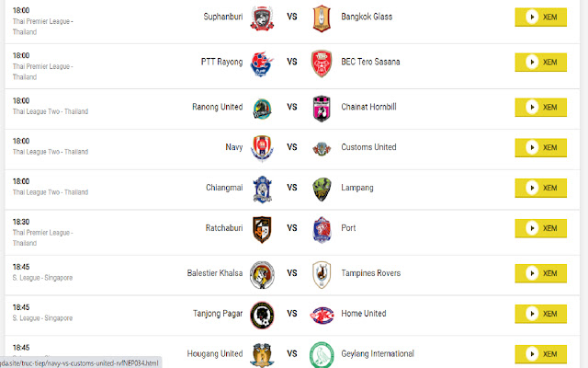
Task: Click XEM for Chiangmai vs Lampang
Action: (540, 188)
